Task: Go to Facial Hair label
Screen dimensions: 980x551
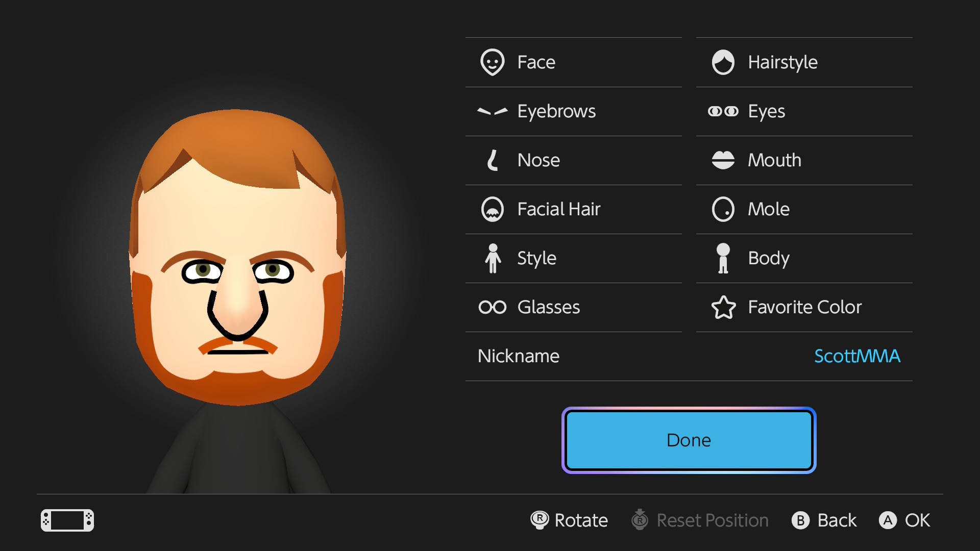Action: [x=559, y=209]
